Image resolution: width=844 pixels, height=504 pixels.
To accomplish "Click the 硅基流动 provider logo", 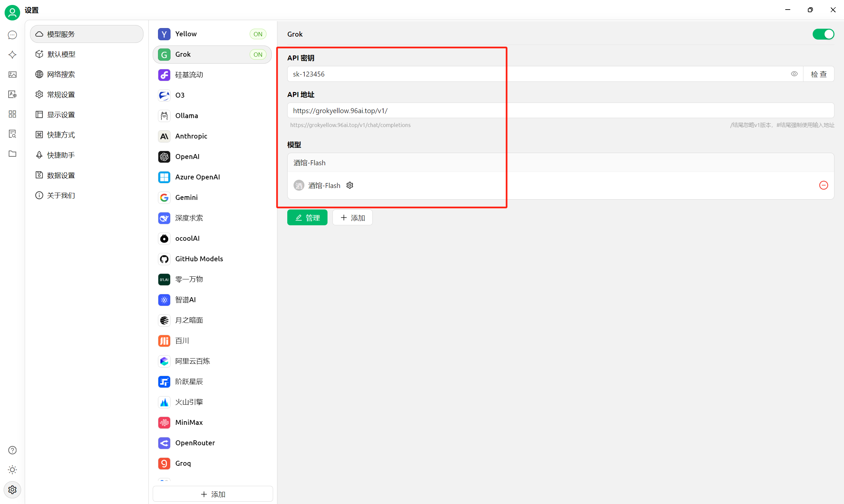I will 164,75.
